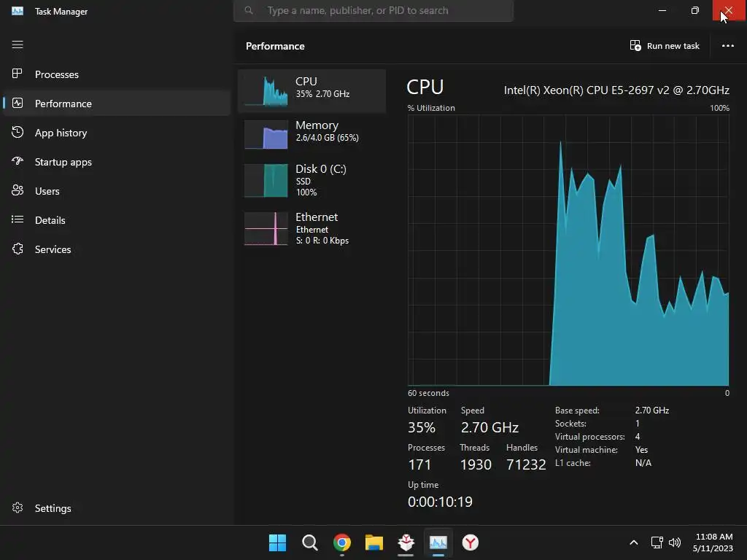Image resolution: width=747 pixels, height=560 pixels.
Task: Click the Base speed 2.70 GHz value
Action: click(x=651, y=410)
